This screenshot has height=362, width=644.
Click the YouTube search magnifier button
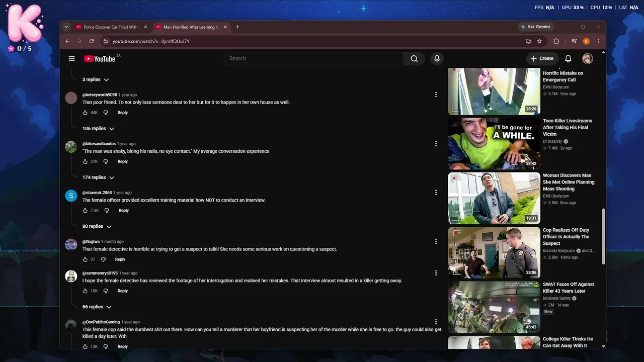point(414,59)
